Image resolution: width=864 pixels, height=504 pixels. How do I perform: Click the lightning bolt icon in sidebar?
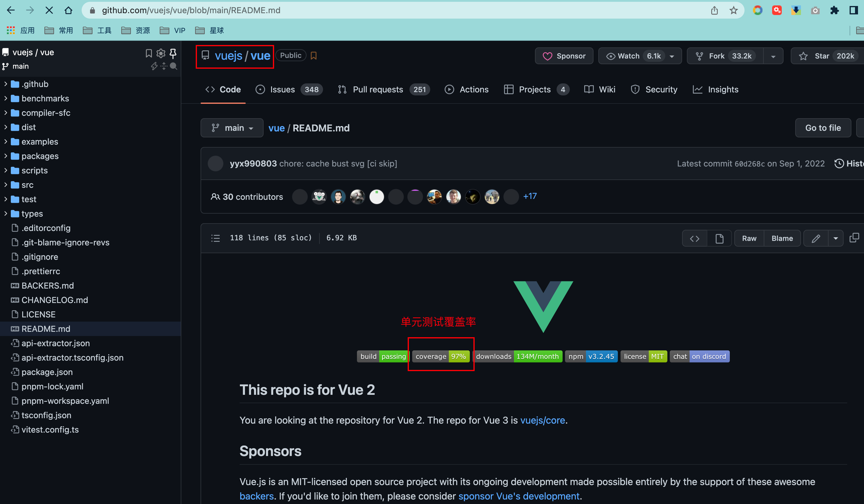(154, 66)
